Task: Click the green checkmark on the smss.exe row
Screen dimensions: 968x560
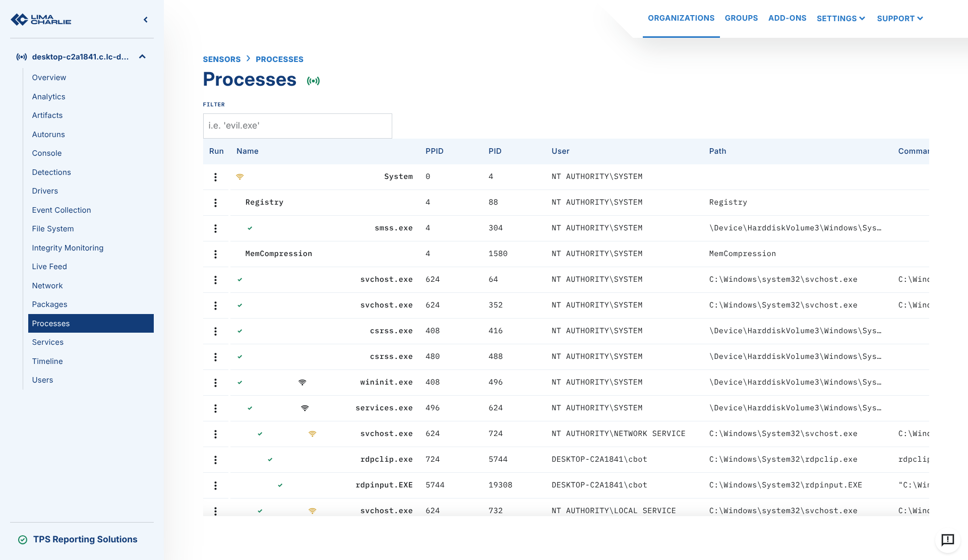Action: [x=250, y=228]
